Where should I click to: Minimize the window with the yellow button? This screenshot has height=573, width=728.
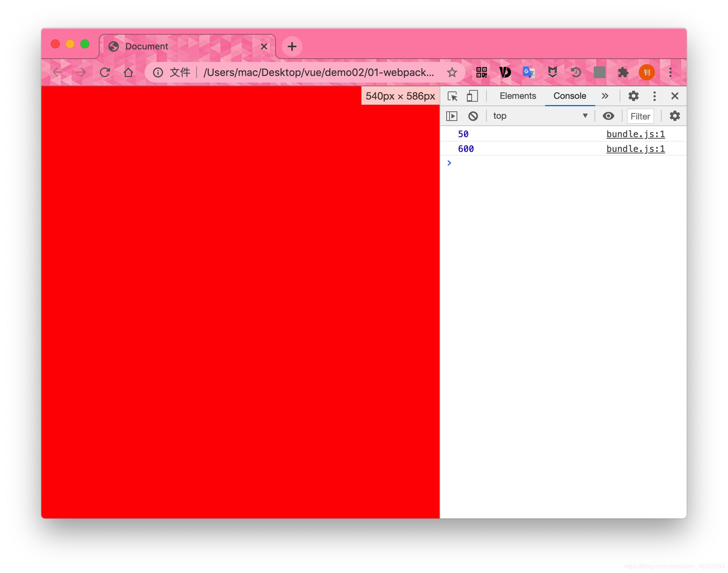click(70, 44)
